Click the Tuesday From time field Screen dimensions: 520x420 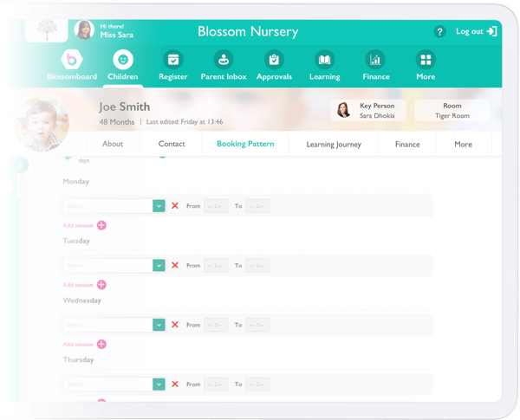click(x=216, y=265)
